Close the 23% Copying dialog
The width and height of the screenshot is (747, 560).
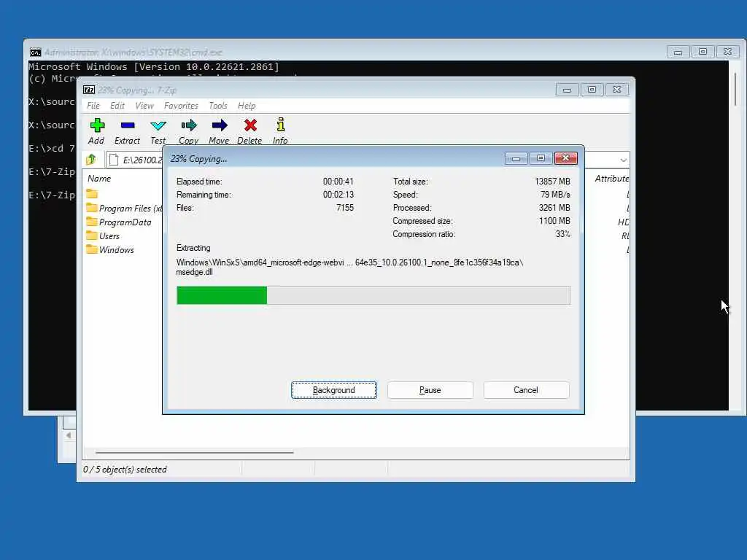[x=566, y=158]
